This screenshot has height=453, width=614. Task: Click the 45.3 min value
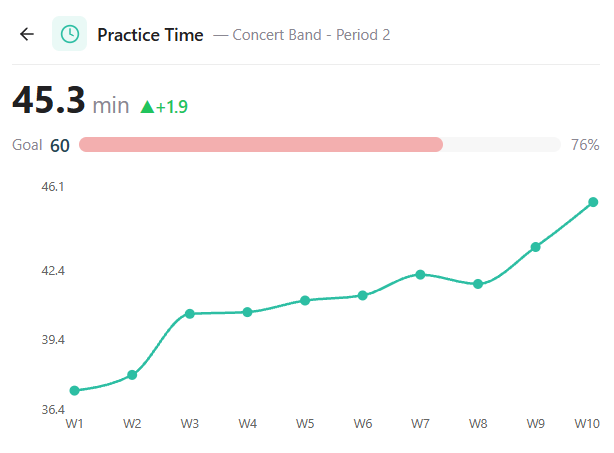coord(71,103)
